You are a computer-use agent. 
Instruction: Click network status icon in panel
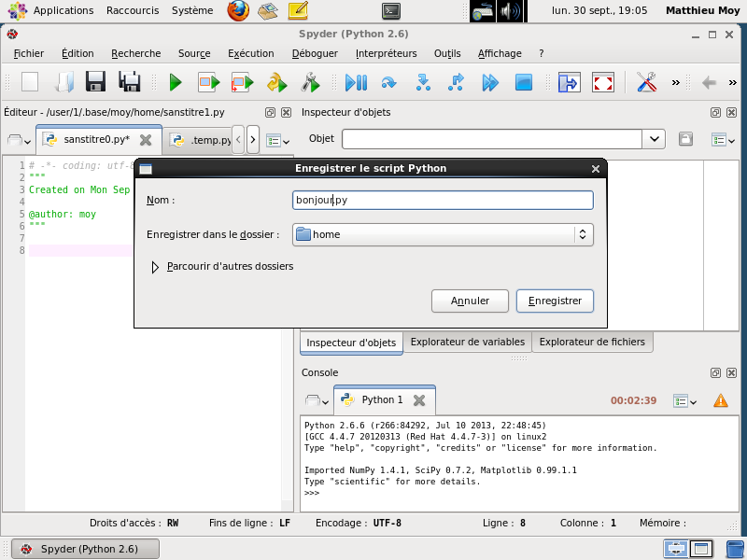pos(483,11)
